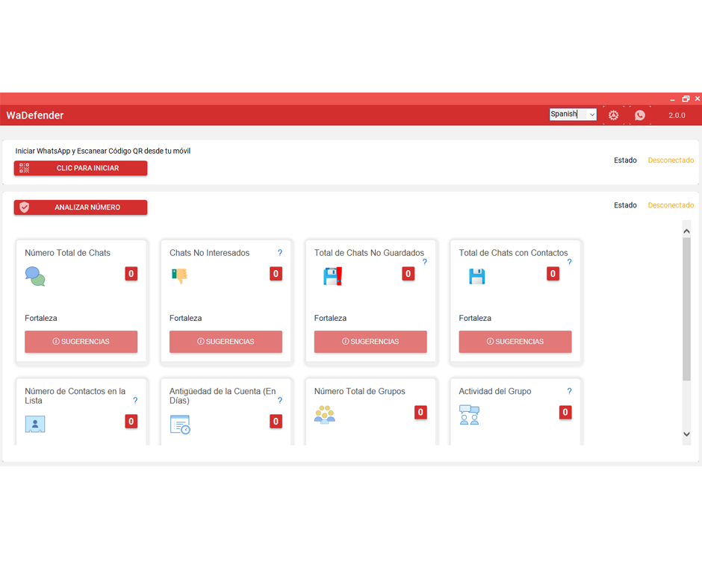Click the contact card icon in Número de Contactos
Viewport: 702px width, 588px height.
[35, 424]
